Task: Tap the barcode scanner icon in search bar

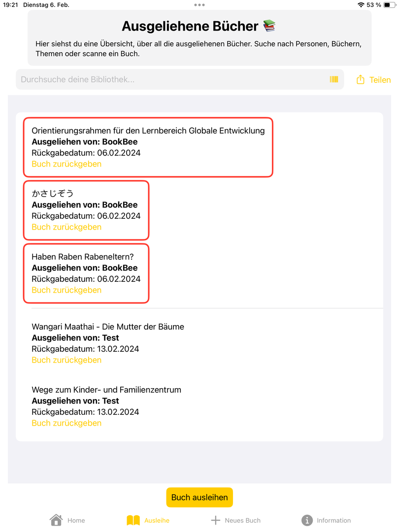Action: coord(334,79)
